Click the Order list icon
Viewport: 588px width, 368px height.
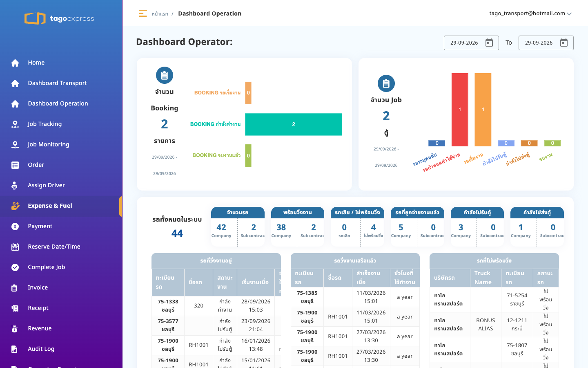[x=15, y=165]
